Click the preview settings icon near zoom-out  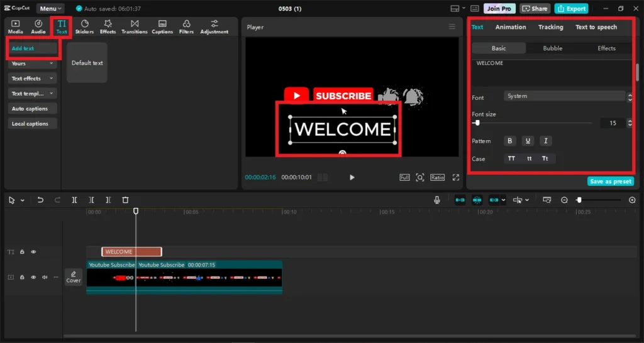pyautogui.click(x=547, y=200)
